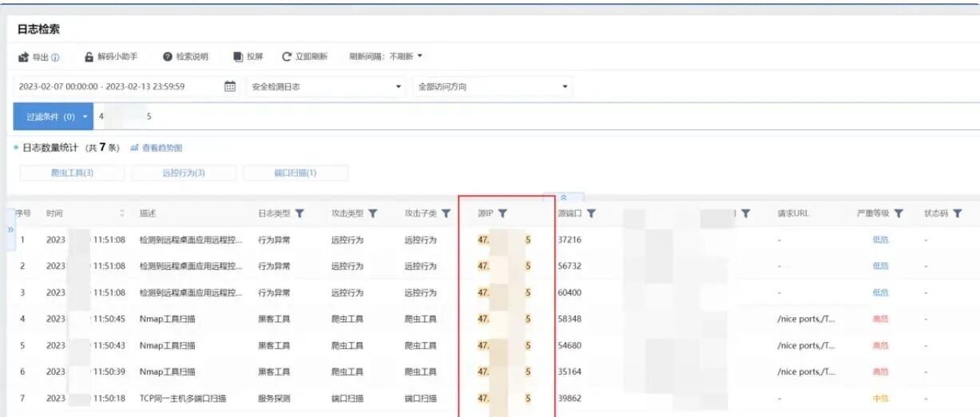
Task: Click /nice ports URL in row 6
Action: (x=807, y=371)
